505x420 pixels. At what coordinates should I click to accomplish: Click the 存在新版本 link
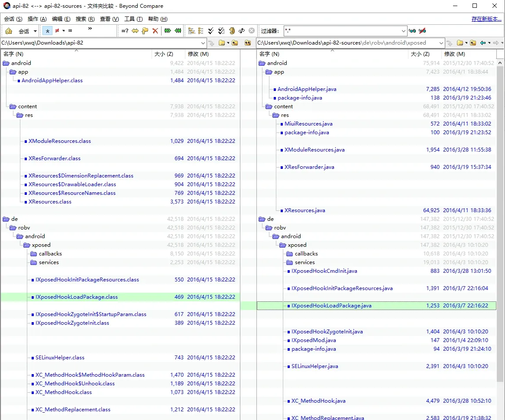(486, 19)
